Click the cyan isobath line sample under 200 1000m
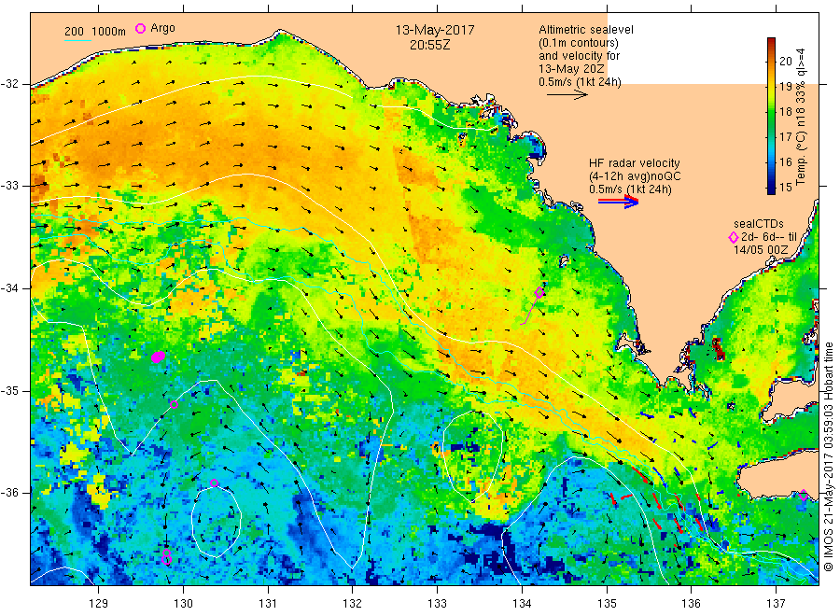This screenshot has height=616, width=840. coord(77,41)
